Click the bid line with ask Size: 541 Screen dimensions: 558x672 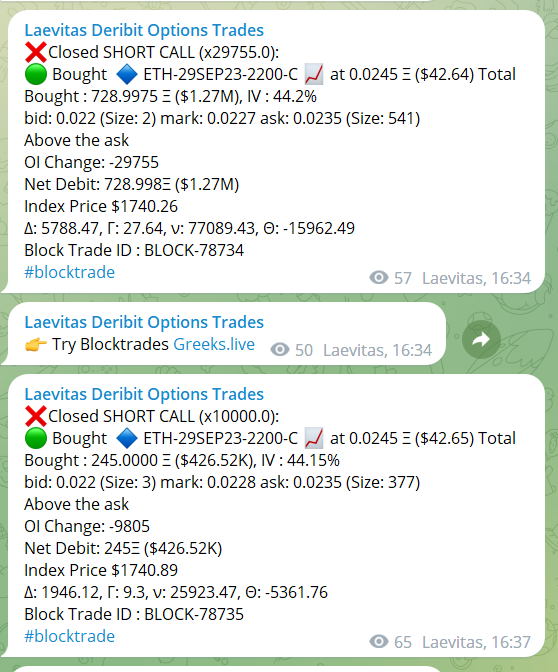pyautogui.click(x=222, y=118)
